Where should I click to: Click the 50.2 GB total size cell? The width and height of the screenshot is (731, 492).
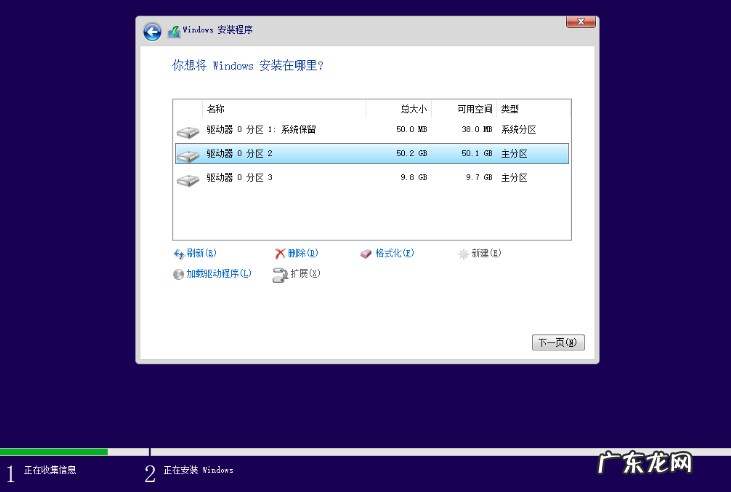pos(412,153)
